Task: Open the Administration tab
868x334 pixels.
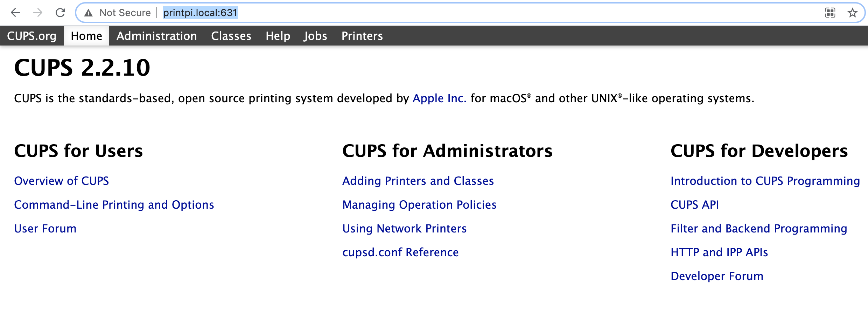Action: pos(156,36)
